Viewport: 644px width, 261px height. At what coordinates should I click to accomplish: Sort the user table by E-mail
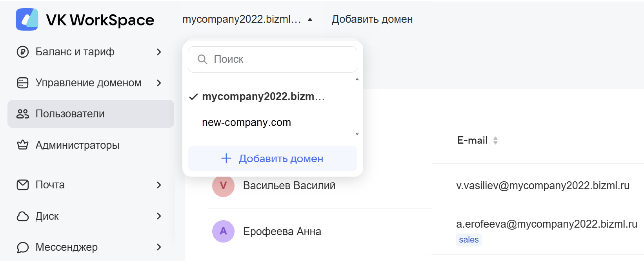click(x=495, y=141)
